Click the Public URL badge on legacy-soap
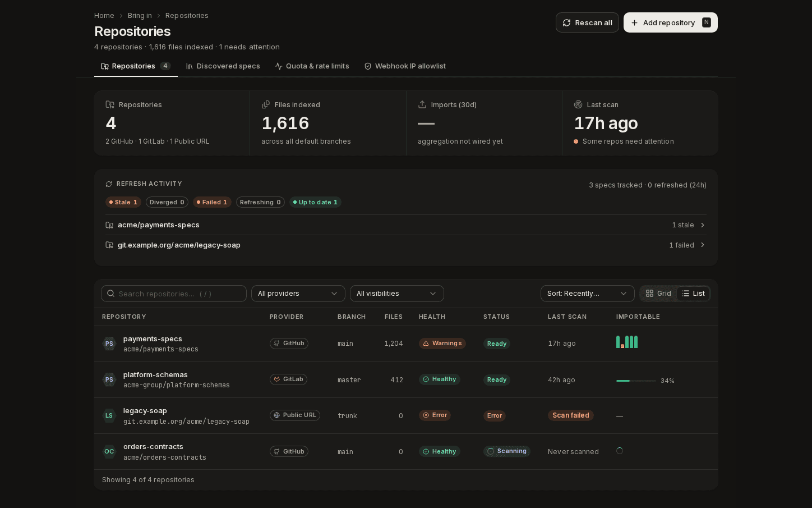The width and height of the screenshot is (812, 508). [x=295, y=415]
